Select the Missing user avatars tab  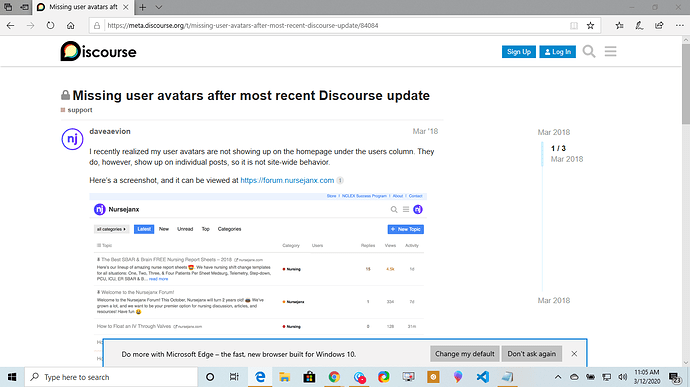coord(83,7)
